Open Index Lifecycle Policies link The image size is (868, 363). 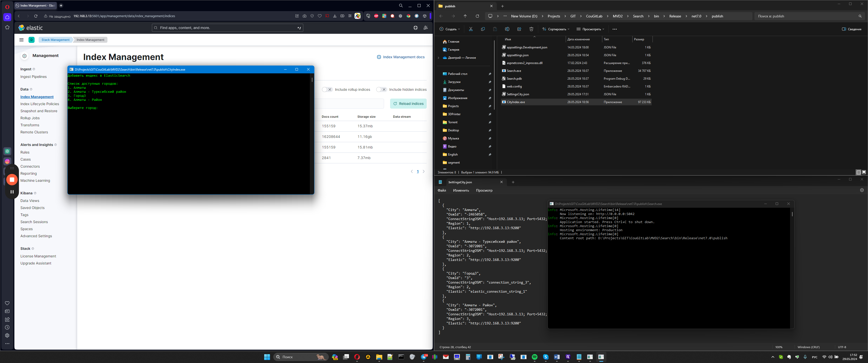tap(39, 104)
